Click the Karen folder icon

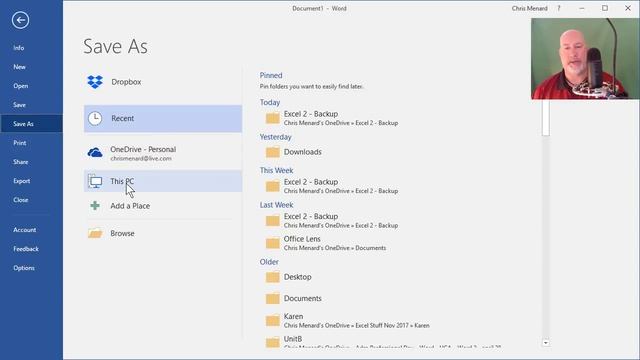(x=272, y=321)
